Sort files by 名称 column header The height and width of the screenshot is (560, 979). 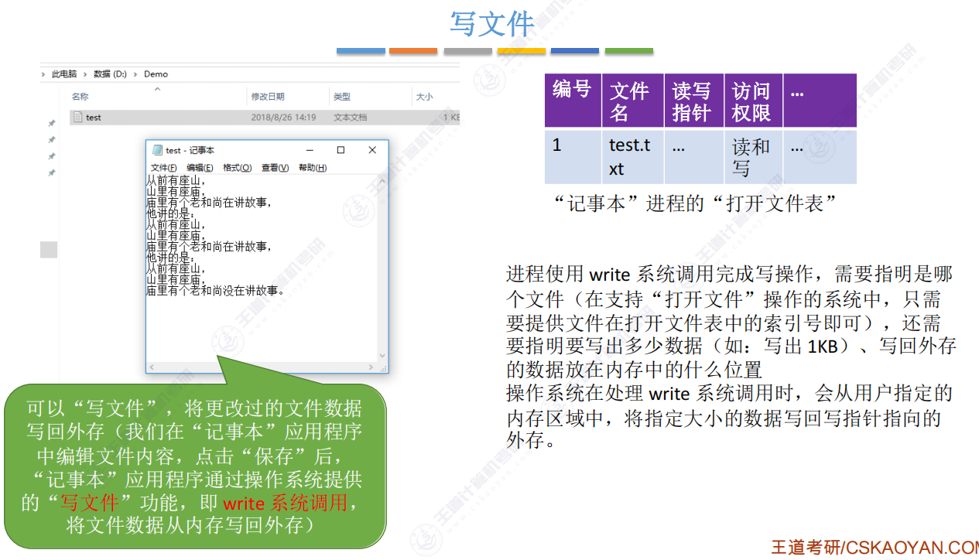point(80,97)
